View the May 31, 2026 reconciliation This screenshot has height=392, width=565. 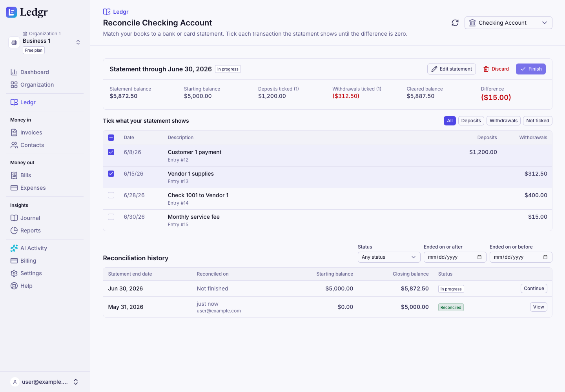(539, 307)
